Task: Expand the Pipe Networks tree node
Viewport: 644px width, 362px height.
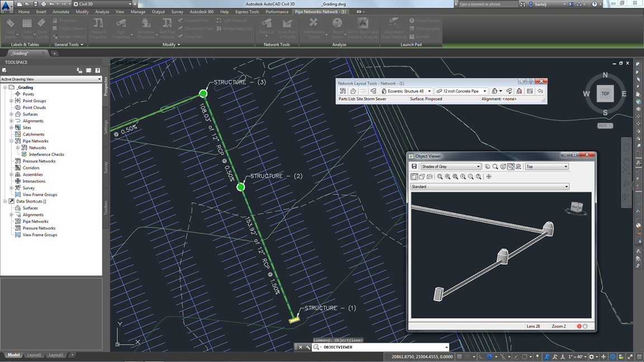Action: 12,141
